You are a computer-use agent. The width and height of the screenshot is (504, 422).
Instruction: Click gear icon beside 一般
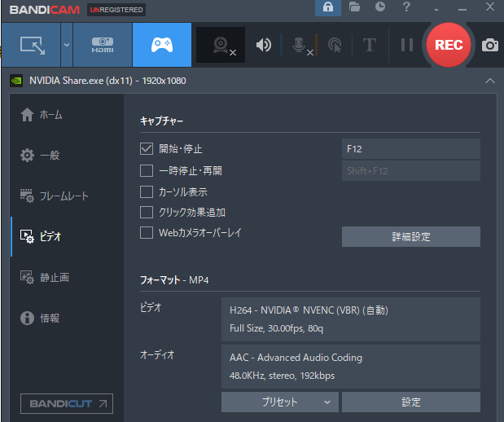coord(27,156)
